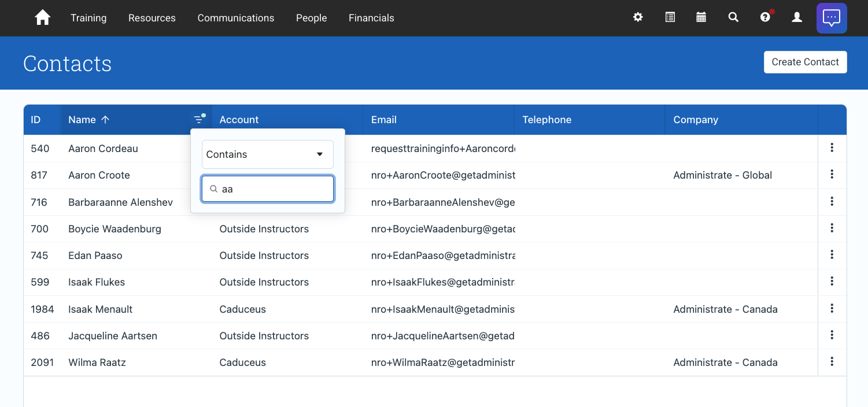
Task: Open actions menu for Isaak Menault
Action: click(832, 309)
